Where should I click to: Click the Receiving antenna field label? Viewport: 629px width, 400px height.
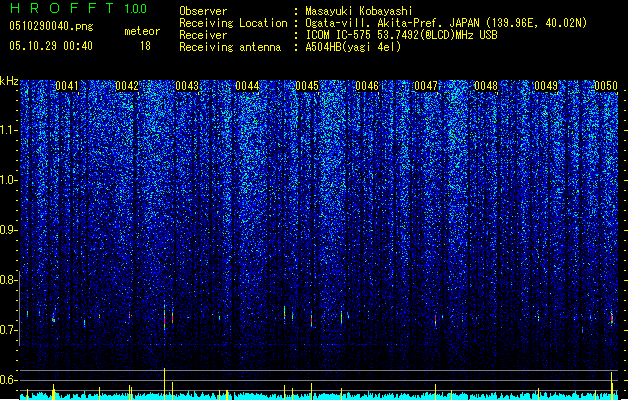[x=230, y=47]
